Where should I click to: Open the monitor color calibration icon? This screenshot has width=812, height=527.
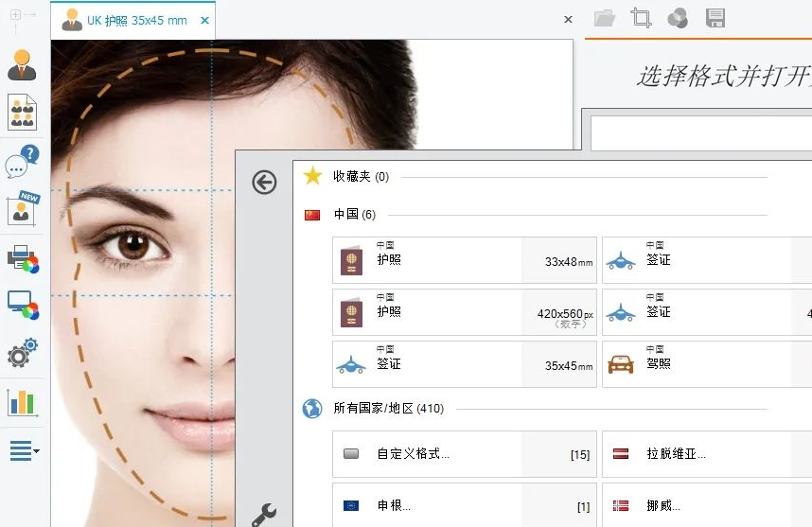pyautogui.click(x=24, y=306)
